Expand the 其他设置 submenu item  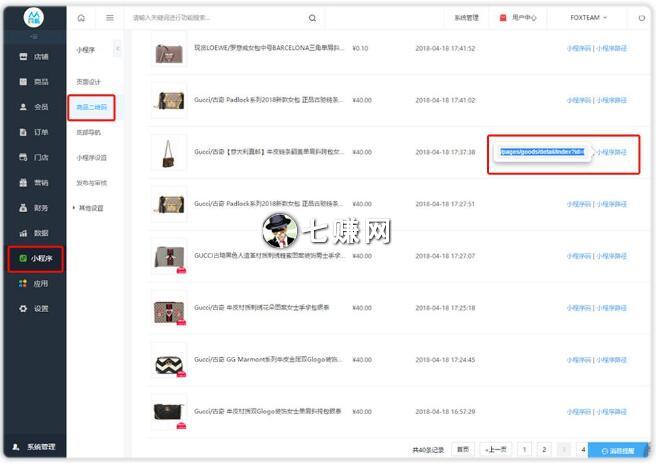click(x=90, y=208)
